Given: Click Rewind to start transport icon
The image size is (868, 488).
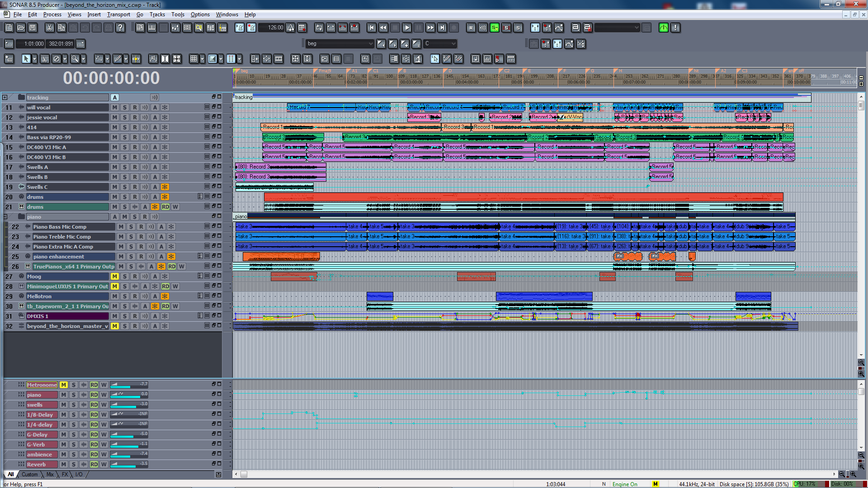Looking at the screenshot, I should pos(372,28).
